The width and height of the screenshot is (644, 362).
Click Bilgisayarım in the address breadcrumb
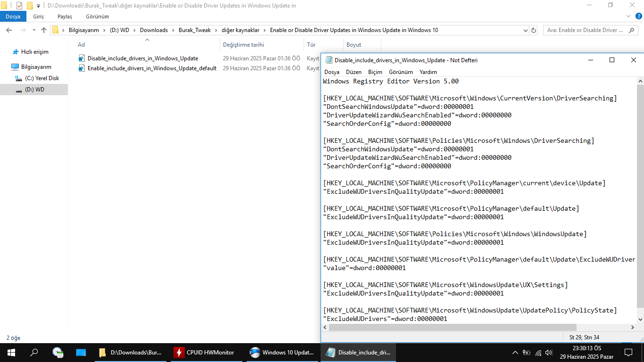[x=84, y=30]
